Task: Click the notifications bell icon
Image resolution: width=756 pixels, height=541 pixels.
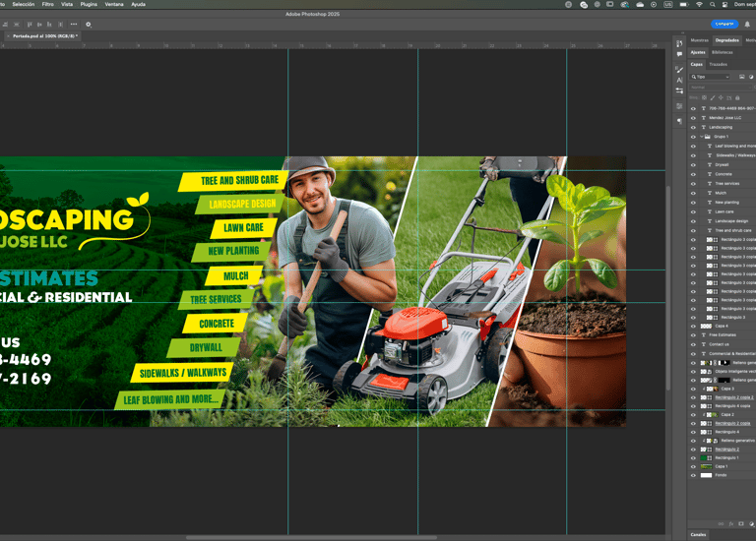Action: click(747, 24)
